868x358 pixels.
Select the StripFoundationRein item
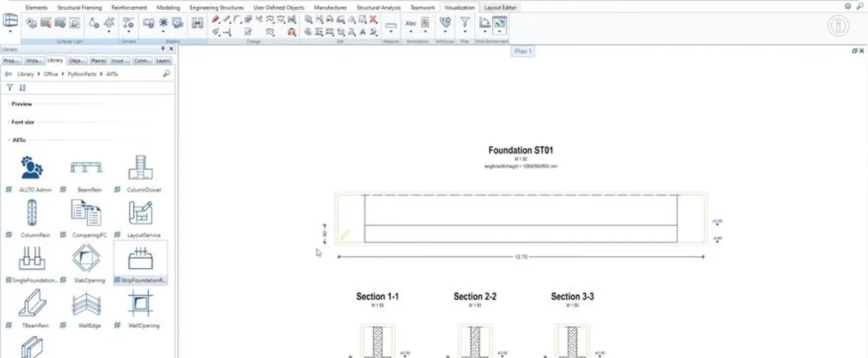[x=140, y=263]
